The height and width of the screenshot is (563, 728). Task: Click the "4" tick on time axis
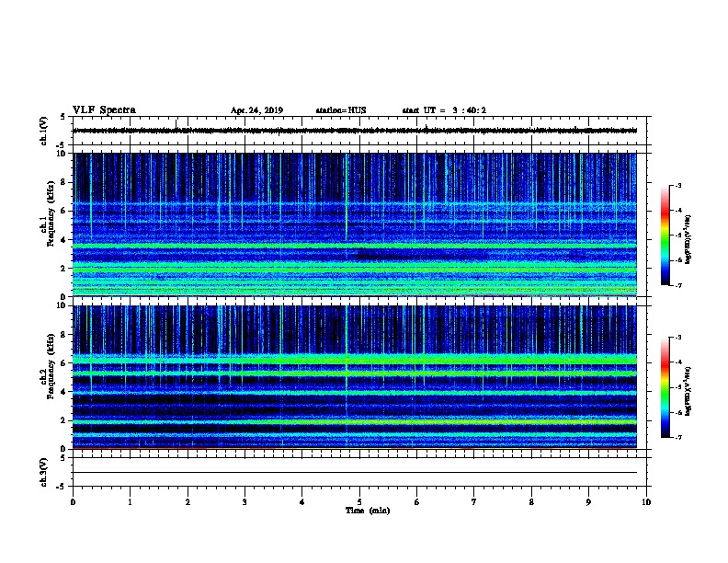coord(302,501)
